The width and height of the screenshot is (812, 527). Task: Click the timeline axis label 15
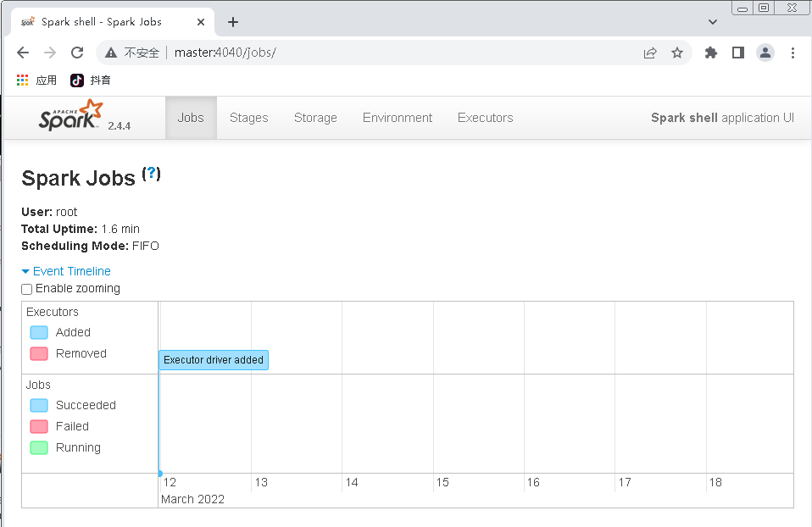(x=442, y=482)
